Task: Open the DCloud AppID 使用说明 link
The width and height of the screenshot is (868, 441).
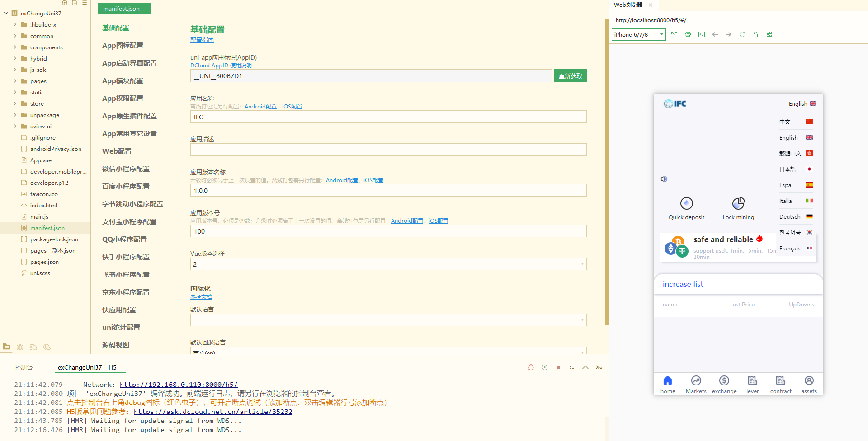Action: pyautogui.click(x=221, y=66)
